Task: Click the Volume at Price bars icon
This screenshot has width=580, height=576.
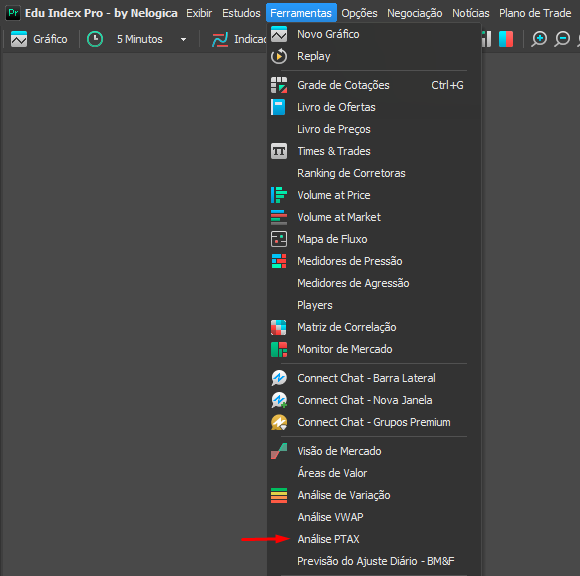Action: pos(279,195)
